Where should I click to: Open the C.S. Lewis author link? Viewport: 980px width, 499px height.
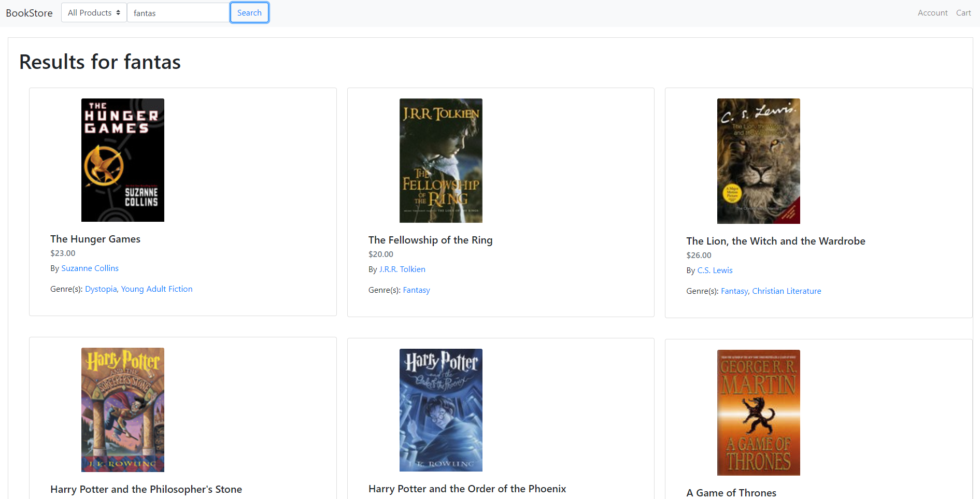(715, 270)
